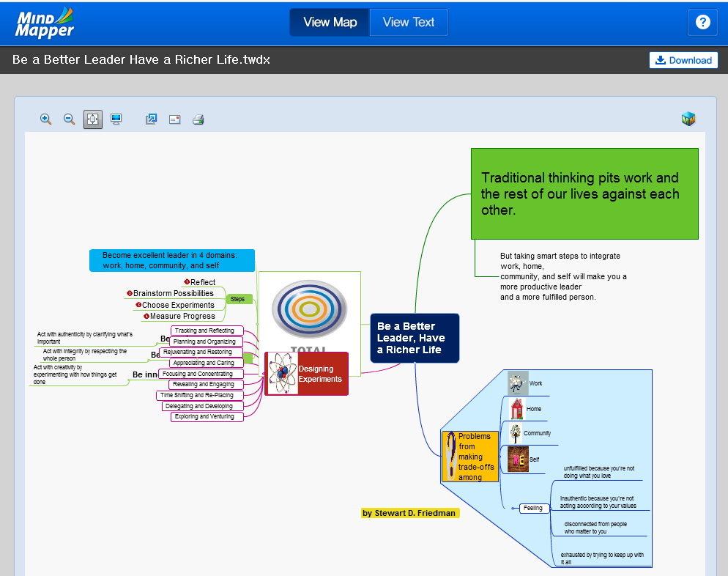Download the mind map file

[x=683, y=60]
